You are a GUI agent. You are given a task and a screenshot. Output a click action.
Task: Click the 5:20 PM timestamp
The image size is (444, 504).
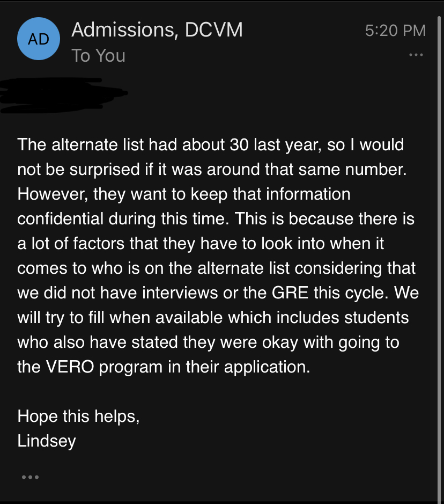[x=395, y=31]
